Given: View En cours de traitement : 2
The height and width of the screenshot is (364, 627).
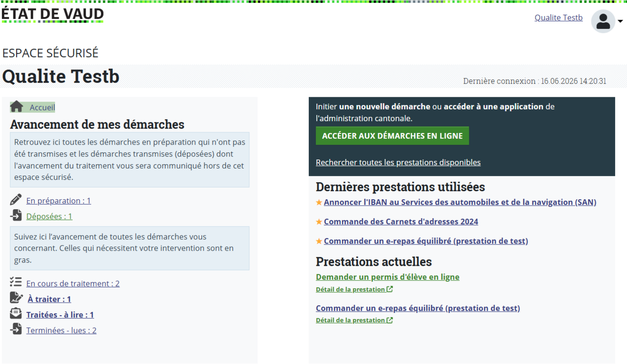Looking at the screenshot, I should pos(73,284).
